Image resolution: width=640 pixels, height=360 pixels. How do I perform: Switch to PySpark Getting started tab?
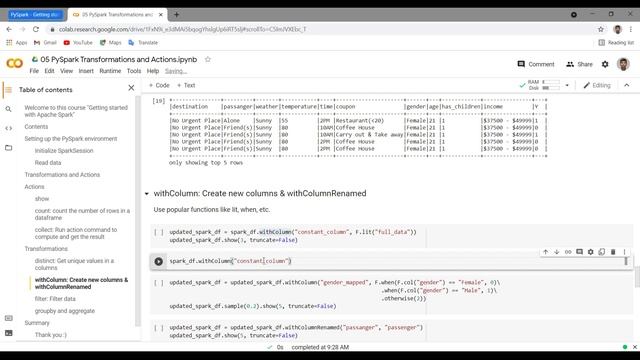coord(36,15)
